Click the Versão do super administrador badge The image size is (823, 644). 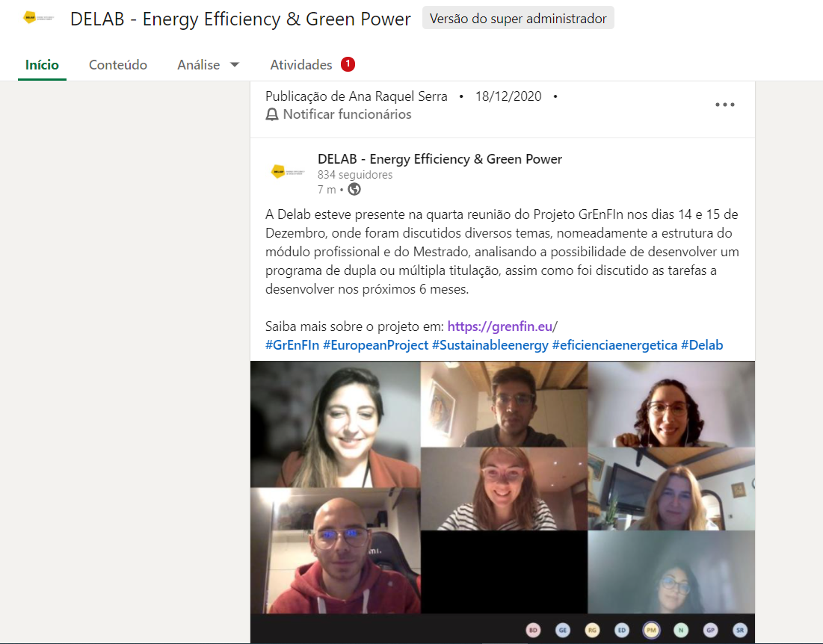coord(518,19)
